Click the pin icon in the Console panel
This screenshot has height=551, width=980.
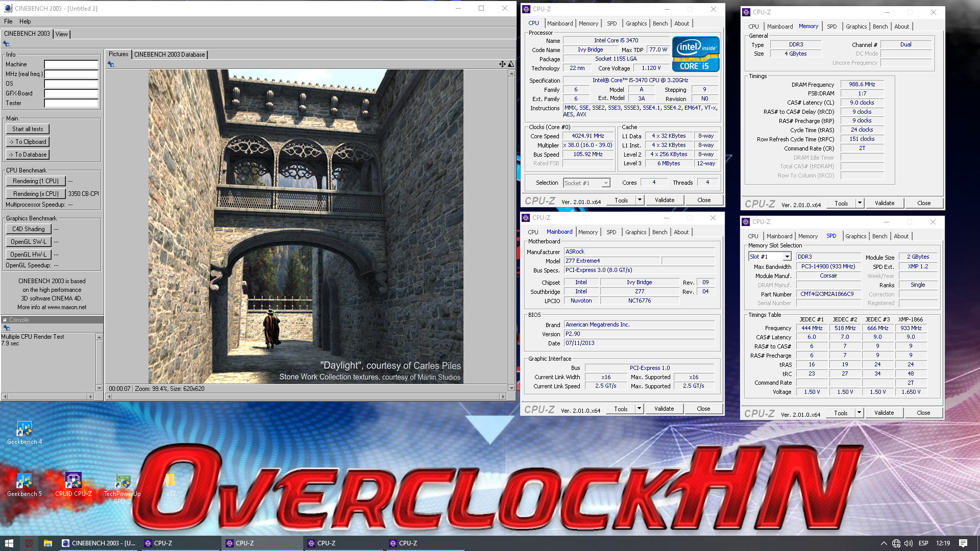[6, 328]
